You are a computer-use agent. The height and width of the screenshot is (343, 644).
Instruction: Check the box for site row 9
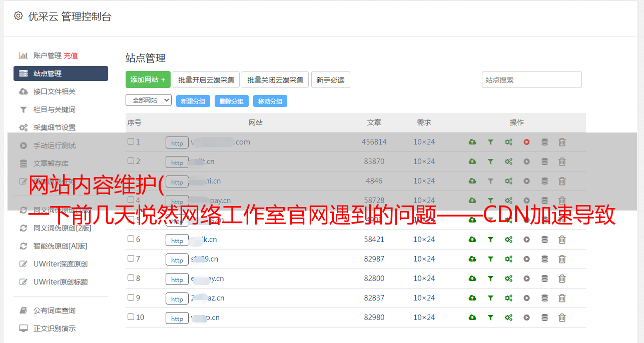click(131, 297)
